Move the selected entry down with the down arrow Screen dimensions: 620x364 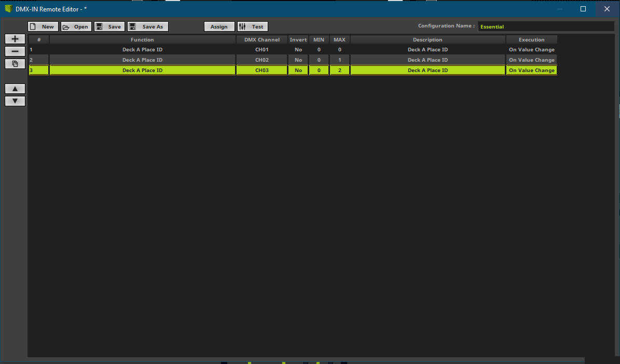(x=15, y=101)
